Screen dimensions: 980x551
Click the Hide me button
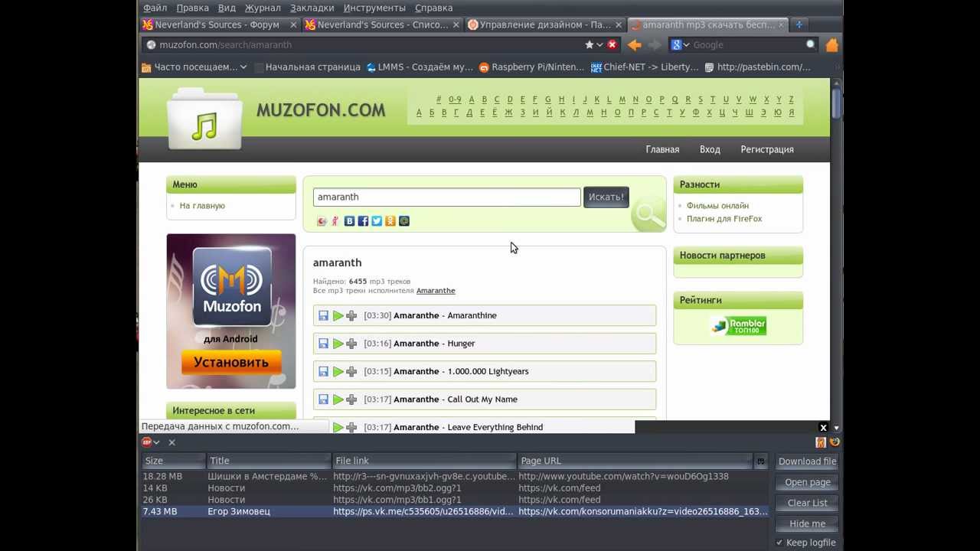pos(807,524)
